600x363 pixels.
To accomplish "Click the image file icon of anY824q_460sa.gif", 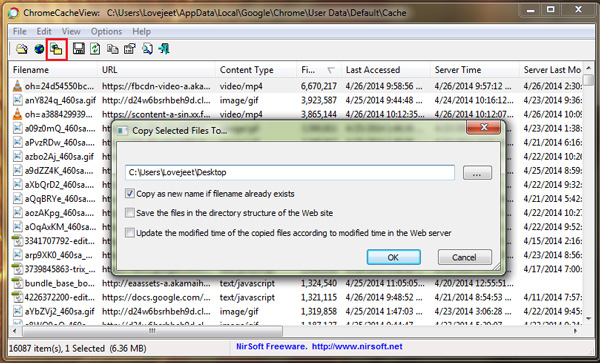I will [18, 100].
